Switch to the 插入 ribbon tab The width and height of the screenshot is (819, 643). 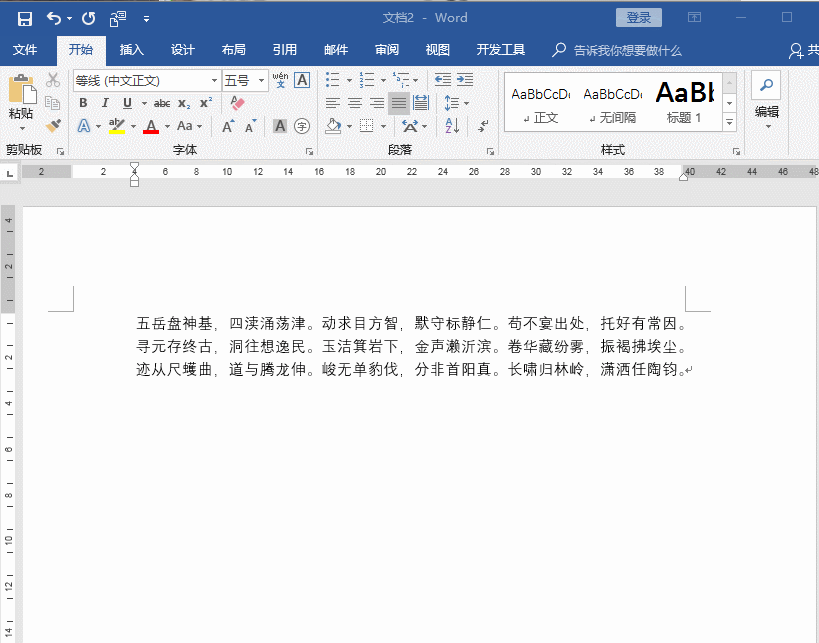click(133, 49)
